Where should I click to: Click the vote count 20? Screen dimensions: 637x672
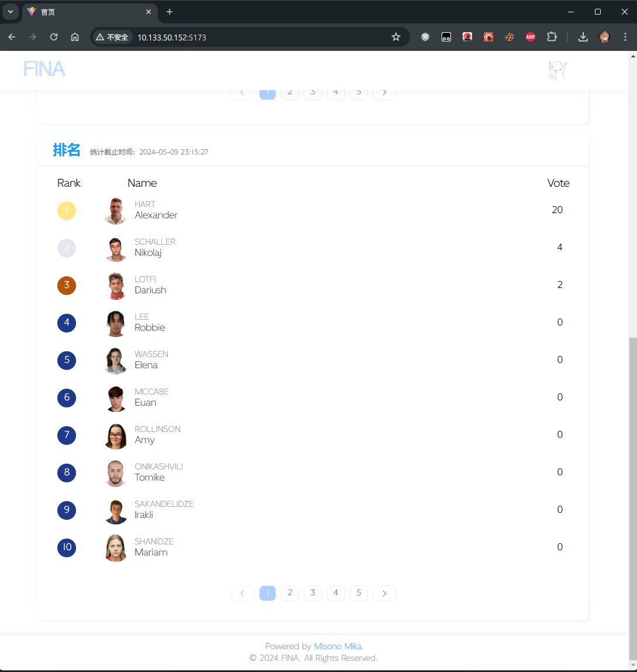557,210
